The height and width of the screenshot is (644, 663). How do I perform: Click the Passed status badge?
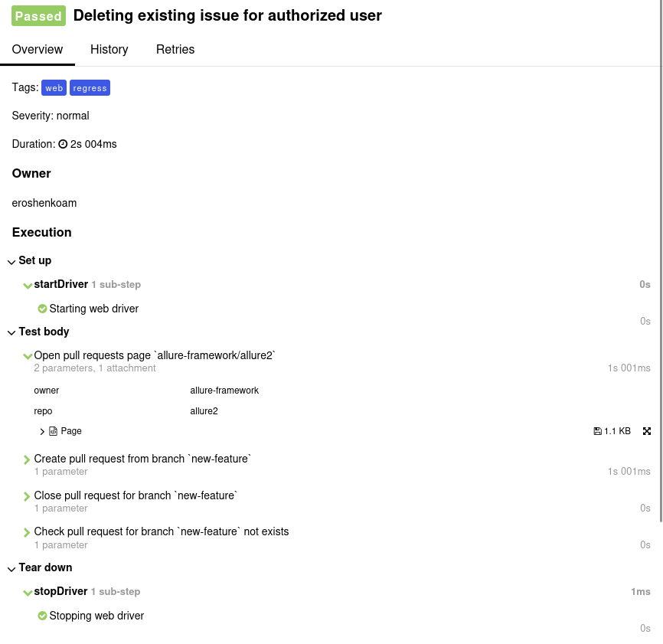(x=38, y=15)
